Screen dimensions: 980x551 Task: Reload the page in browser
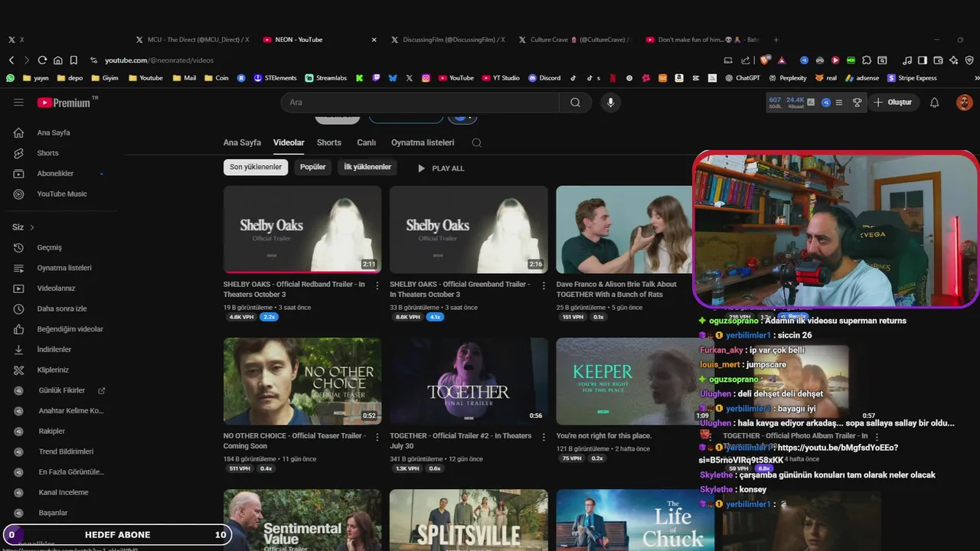(42, 60)
